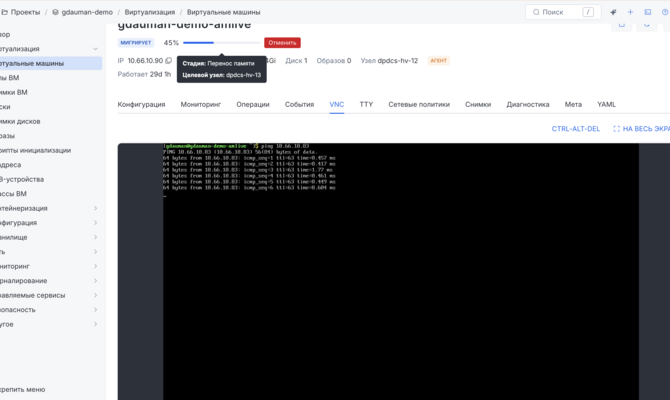The width and height of the screenshot is (670, 400).
Task: Click the МИГРИРУЕТ status badge
Action: (136, 43)
